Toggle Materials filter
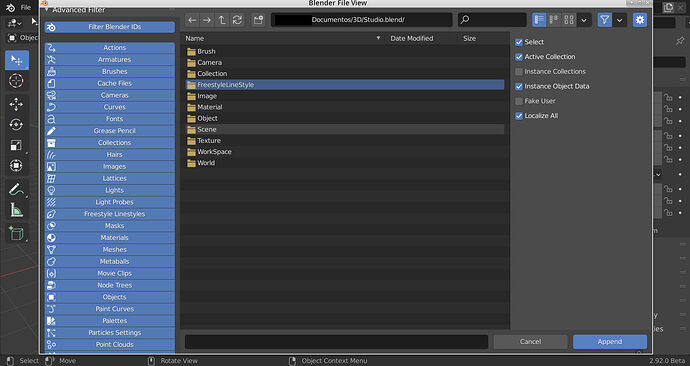 pos(110,238)
